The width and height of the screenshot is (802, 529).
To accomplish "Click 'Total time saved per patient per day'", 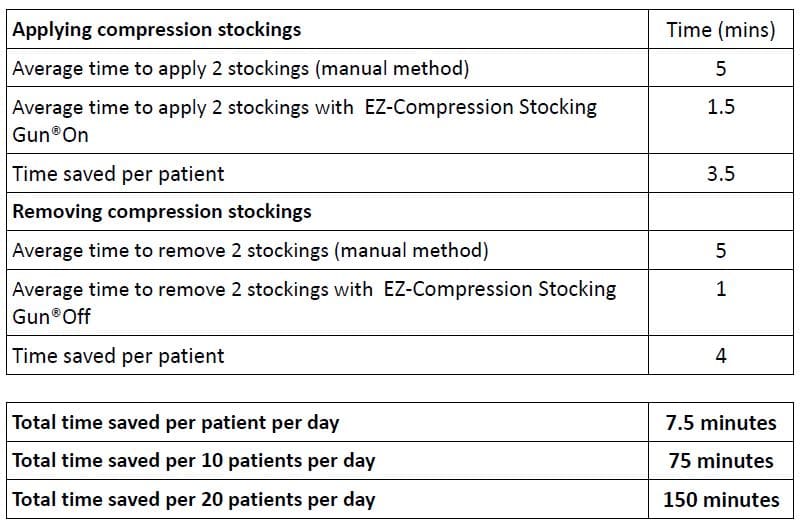I will 176,422.
